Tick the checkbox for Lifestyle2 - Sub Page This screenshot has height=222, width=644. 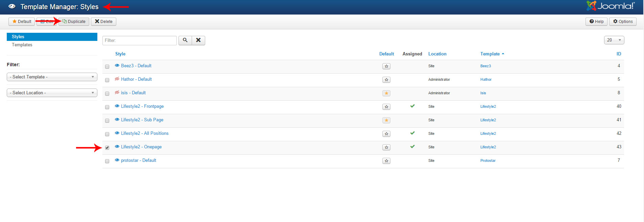coord(107,121)
